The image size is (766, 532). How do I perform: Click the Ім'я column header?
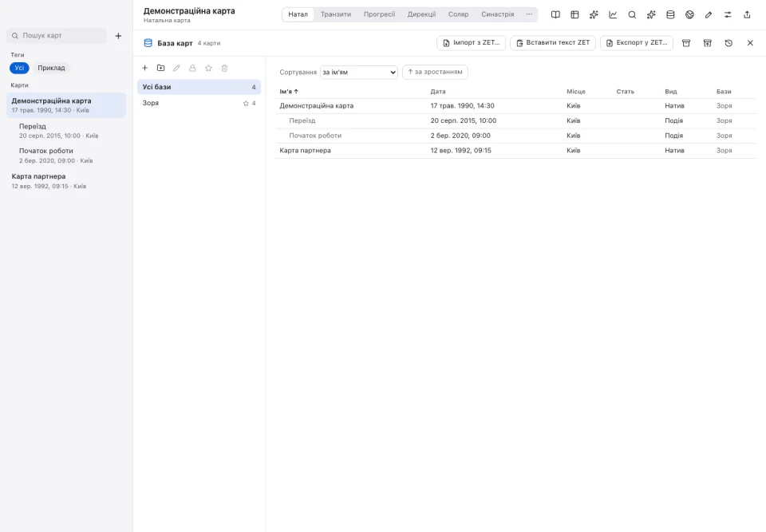pos(289,92)
